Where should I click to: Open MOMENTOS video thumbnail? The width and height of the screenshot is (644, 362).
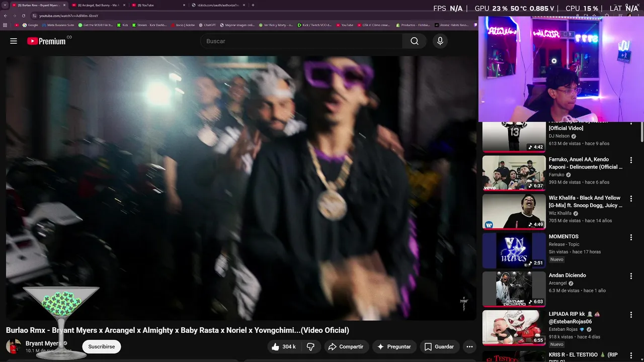[x=514, y=250]
